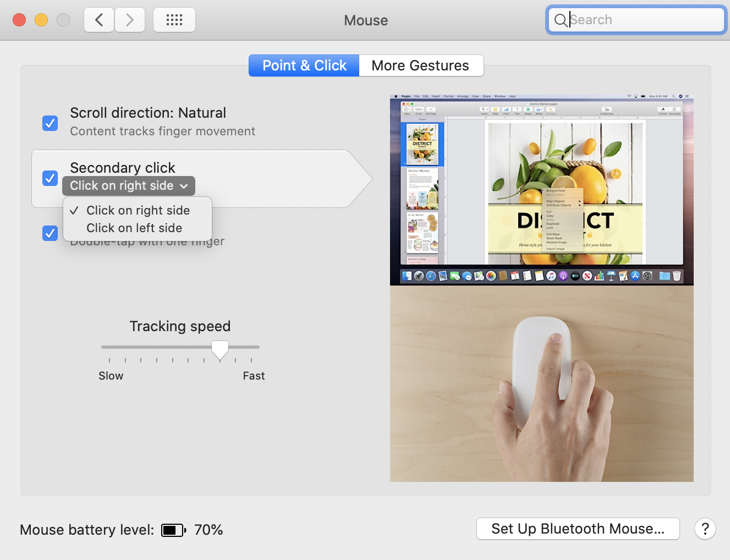
Task: Click the magnifying glass search icon
Action: point(561,20)
